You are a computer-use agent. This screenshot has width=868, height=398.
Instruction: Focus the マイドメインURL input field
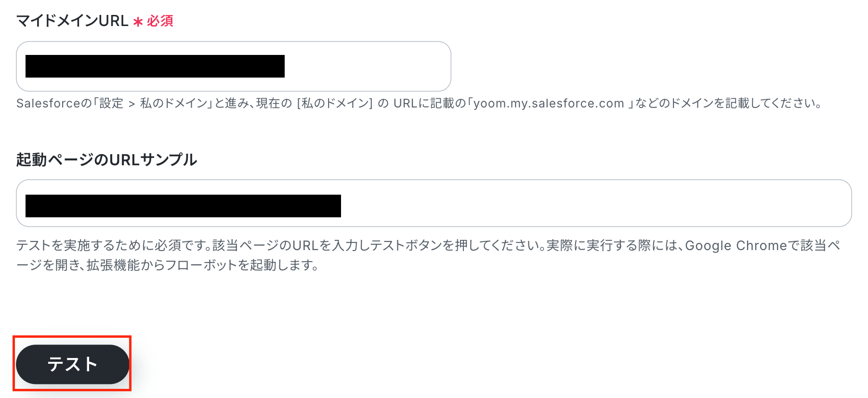pyautogui.click(x=234, y=66)
